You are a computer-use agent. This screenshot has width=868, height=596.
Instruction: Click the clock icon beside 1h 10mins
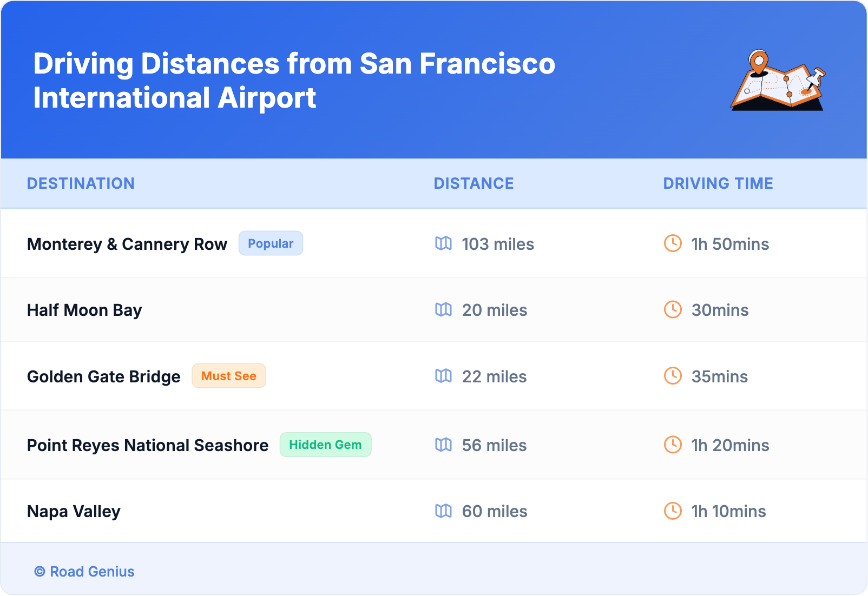point(673,511)
